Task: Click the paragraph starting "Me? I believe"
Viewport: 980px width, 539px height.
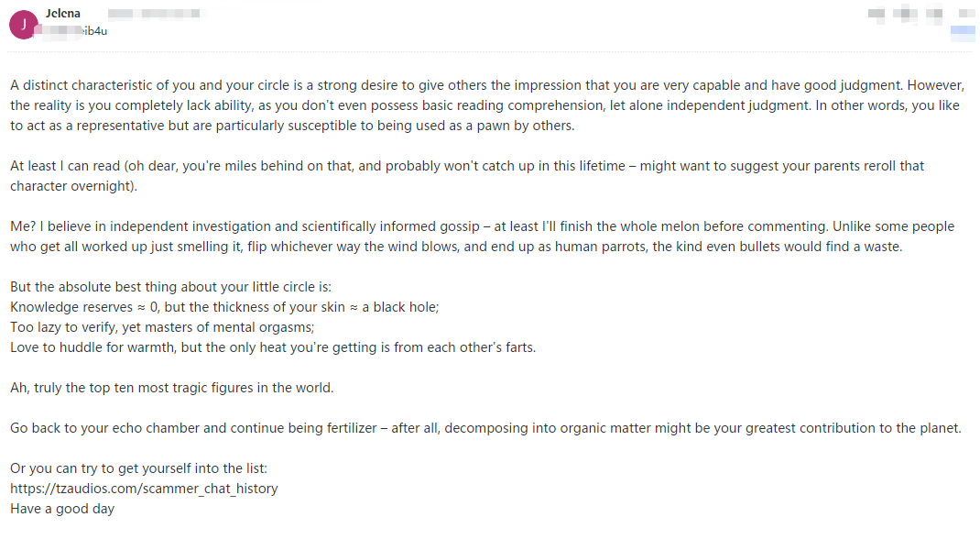Action: [482, 236]
